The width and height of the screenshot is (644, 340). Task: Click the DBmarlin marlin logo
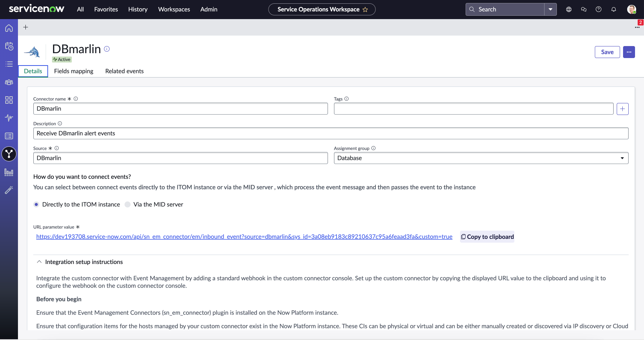point(32,52)
